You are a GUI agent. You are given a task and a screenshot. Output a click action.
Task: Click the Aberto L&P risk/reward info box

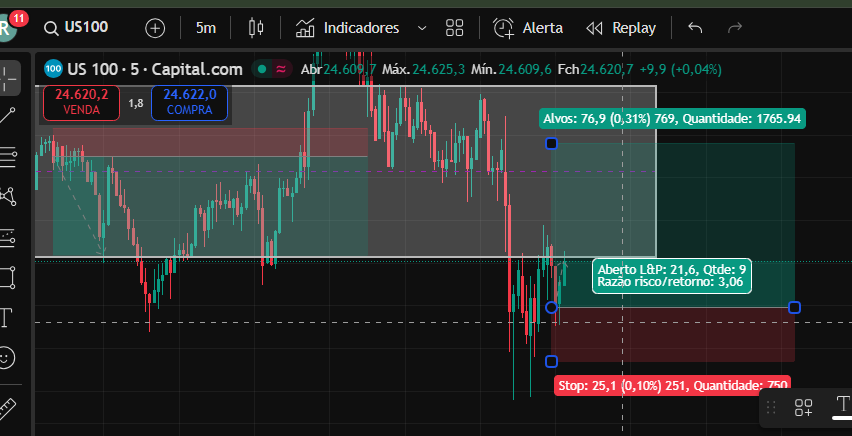tap(672, 276)
